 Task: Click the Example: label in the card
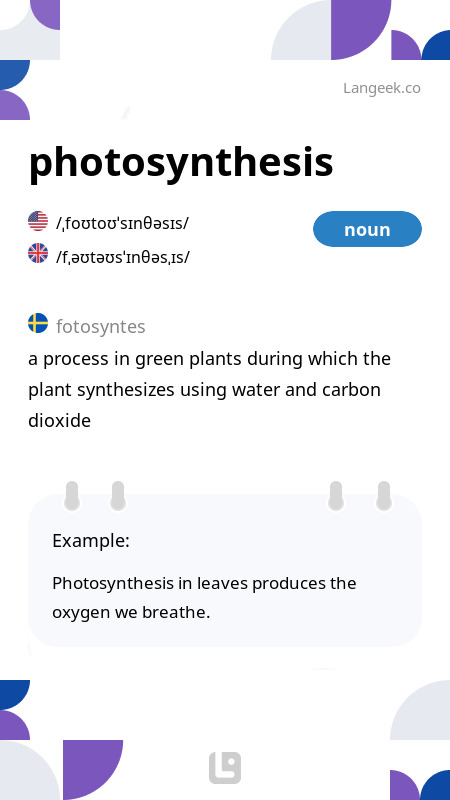tap(91, 540)
